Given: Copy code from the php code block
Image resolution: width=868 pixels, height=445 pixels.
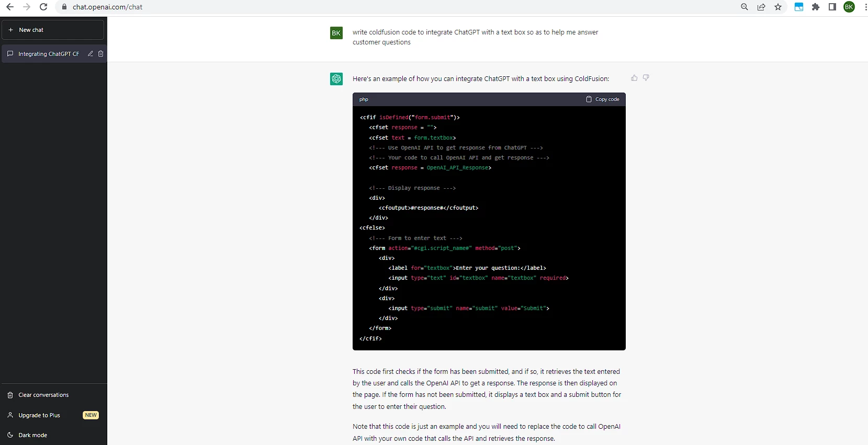Looking at the screenshot, I should pos(603,99).
